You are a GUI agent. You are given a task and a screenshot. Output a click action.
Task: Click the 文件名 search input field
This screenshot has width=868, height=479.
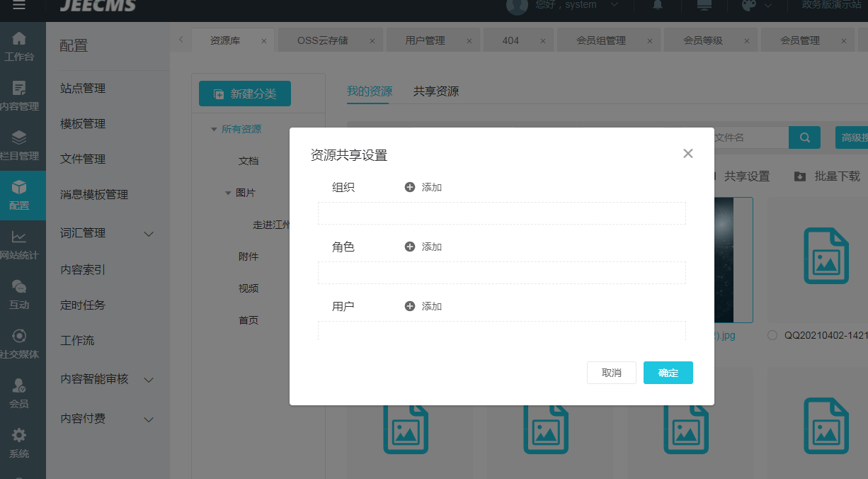tap(749, 137)
